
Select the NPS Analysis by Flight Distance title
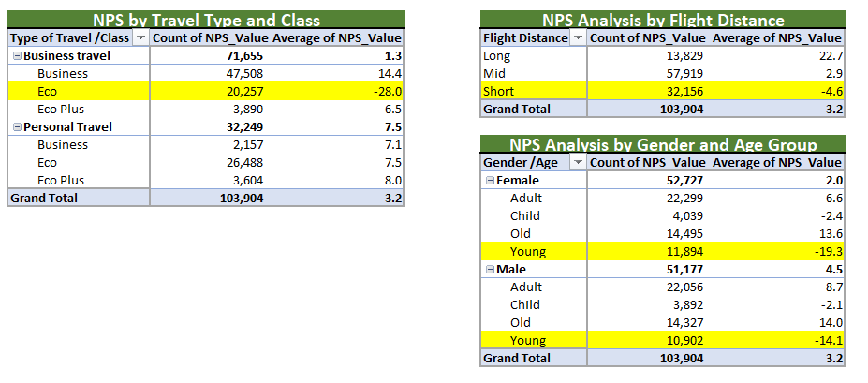(663, 20)
